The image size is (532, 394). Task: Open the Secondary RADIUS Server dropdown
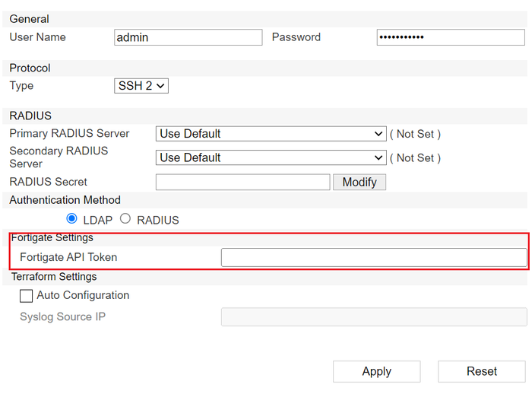click(271, 157)
